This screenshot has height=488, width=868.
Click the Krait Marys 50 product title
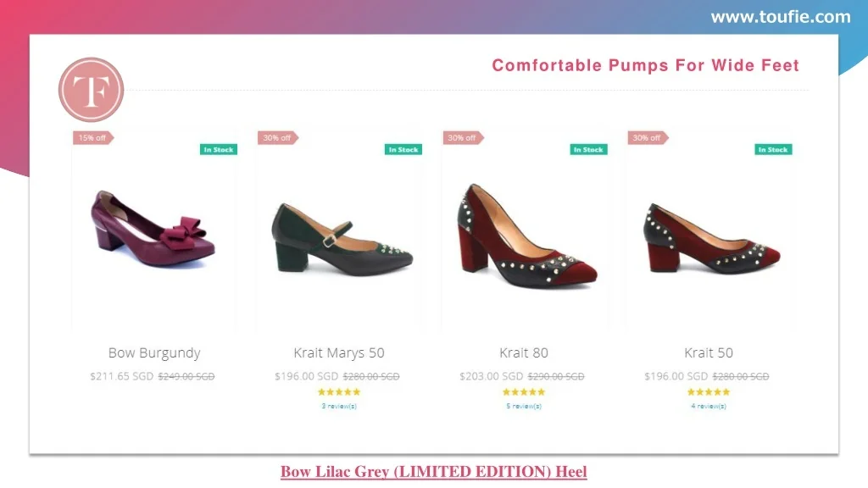click(x=339, y=352)
